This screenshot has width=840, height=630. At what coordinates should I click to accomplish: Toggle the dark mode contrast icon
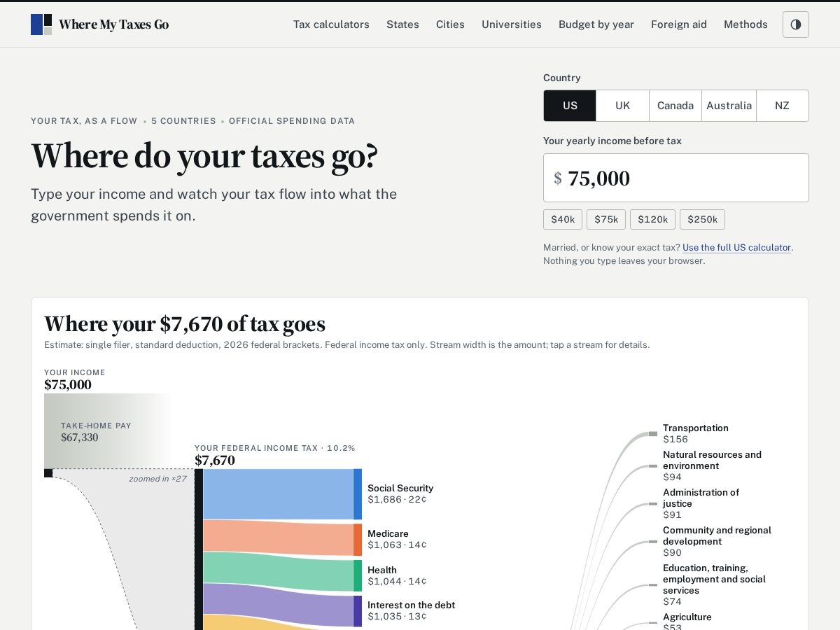click(x=796, y=24)
